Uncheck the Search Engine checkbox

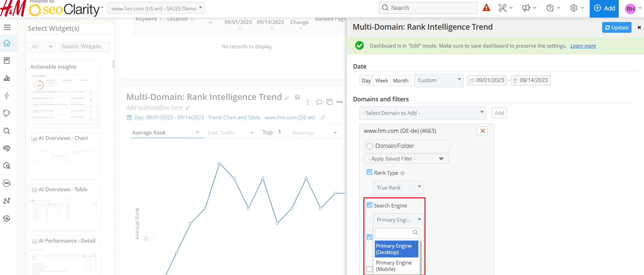tap(370, 205)
